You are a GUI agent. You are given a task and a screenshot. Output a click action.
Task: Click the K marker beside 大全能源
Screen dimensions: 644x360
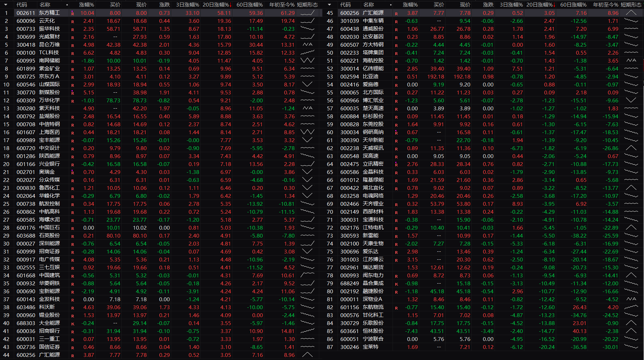pyautogui.click(x=73, y=324)
